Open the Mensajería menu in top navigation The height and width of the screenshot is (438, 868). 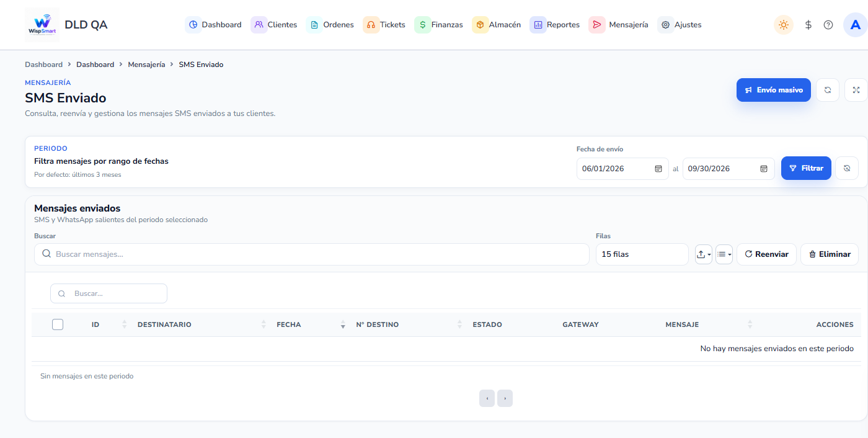tap(619, 25)
